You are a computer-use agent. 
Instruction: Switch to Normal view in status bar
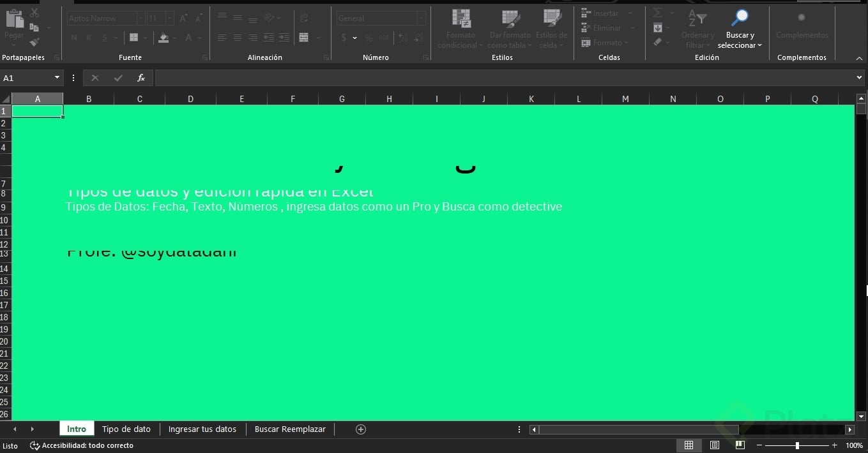689,445
